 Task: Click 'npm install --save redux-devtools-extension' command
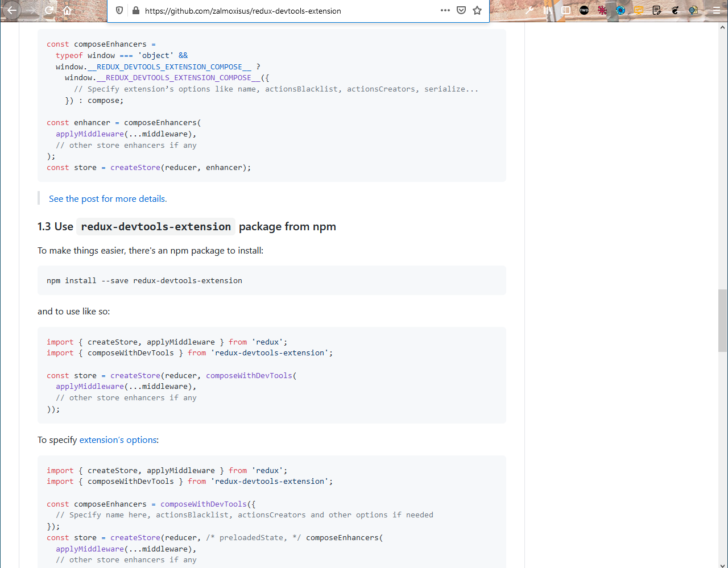point(144,280)
